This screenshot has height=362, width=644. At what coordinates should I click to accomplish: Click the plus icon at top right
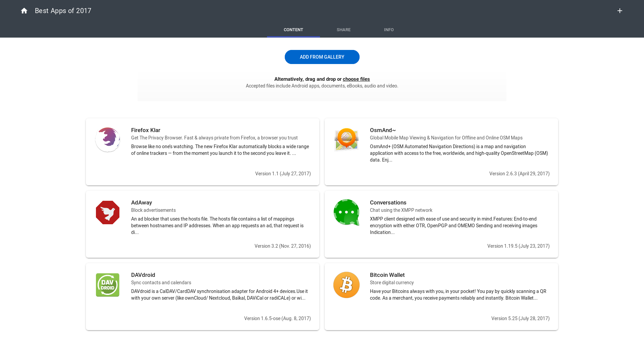coord(620,11)
